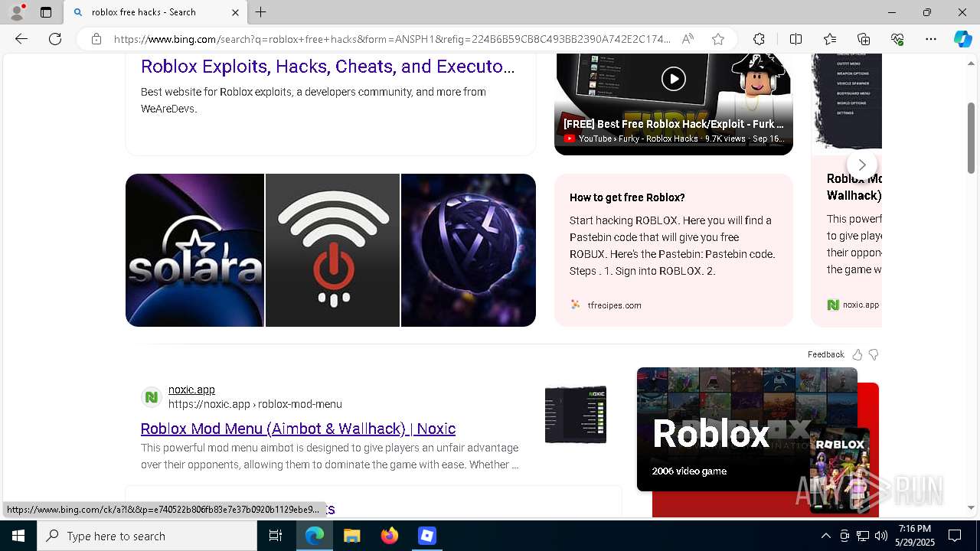Open a new tab with the plus button
The width and height of the screenshot is (980, 551).
click(x=261, y=12)
